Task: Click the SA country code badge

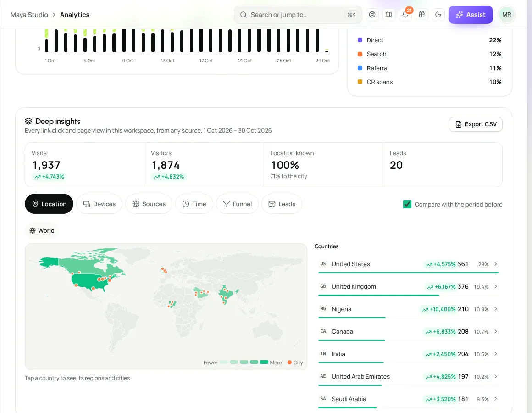Action: 323,399
